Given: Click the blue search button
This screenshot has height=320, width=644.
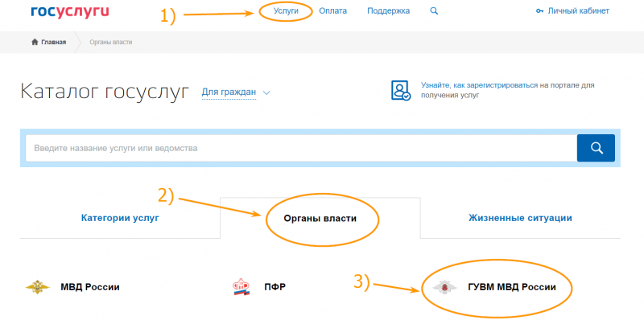Looking at the screenshot, I should click(x=596, y=148).
